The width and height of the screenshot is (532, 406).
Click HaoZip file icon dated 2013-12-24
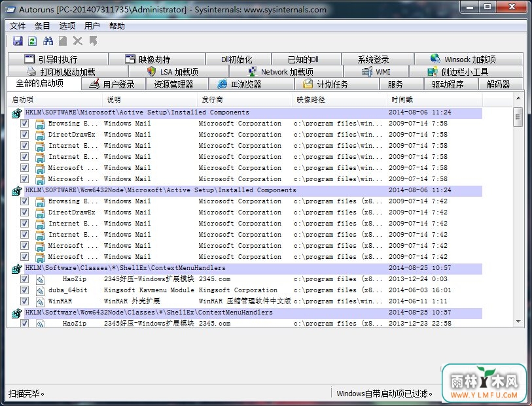coord(40,279)
